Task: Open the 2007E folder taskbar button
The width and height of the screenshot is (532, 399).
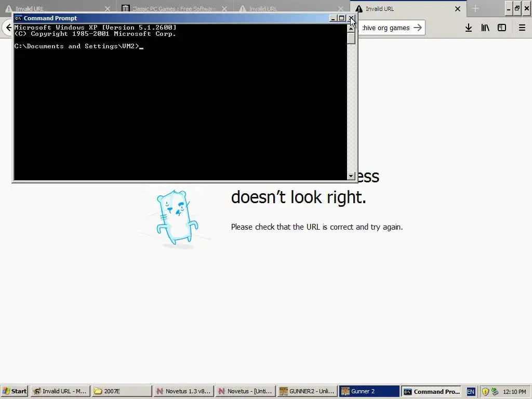Action: click(122, 391)
